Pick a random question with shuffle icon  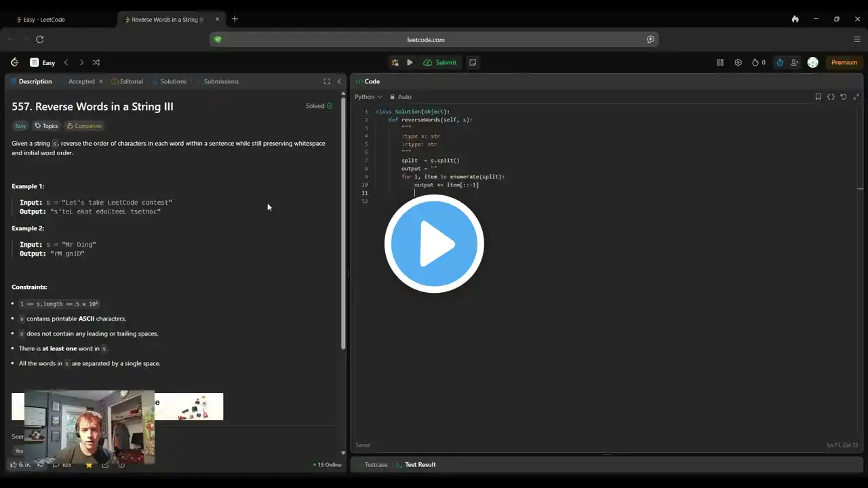[x=96, y=62]
